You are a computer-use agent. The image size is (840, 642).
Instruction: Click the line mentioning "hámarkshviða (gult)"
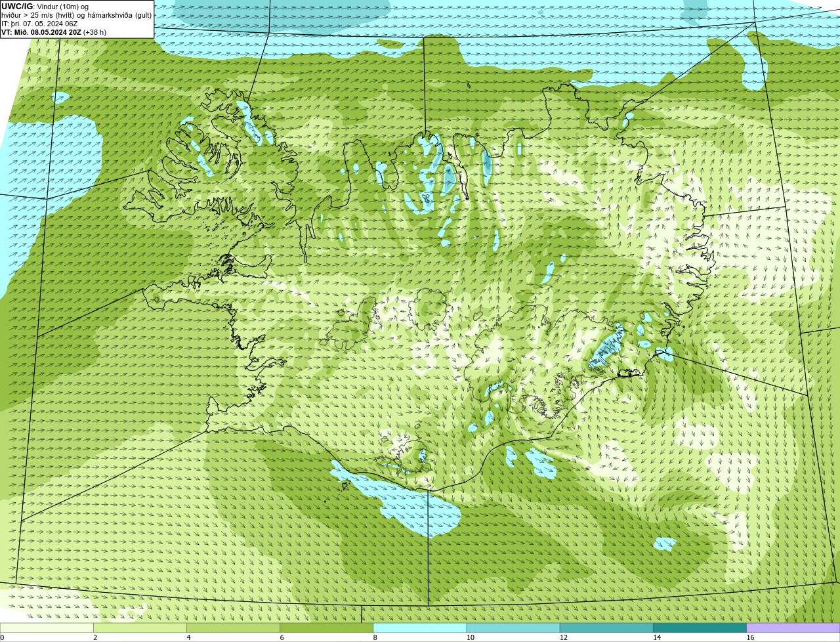(x=77, y=15)
